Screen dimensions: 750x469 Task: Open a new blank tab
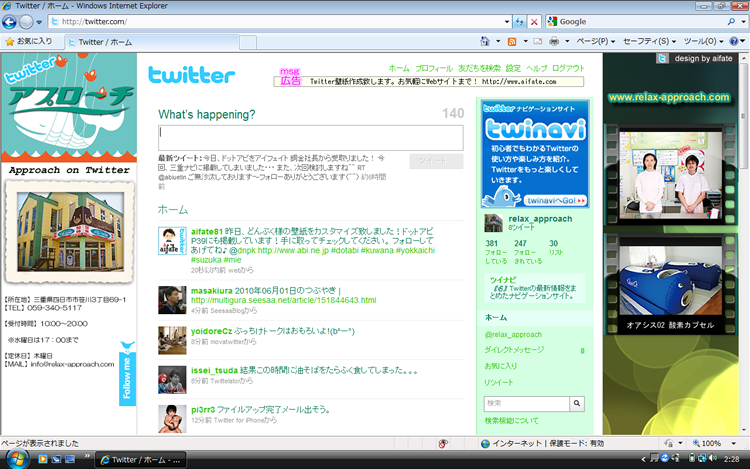(x=248, y=43)
